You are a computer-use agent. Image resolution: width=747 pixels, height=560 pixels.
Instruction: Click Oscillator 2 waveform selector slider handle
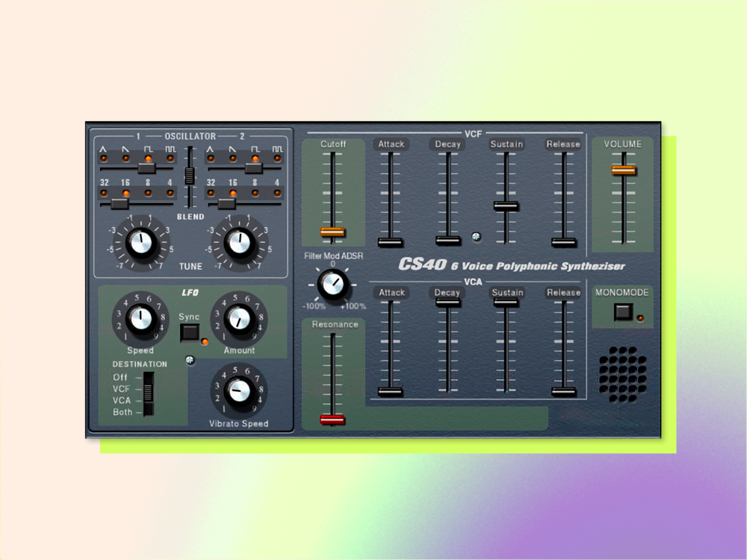coord(254,168)
